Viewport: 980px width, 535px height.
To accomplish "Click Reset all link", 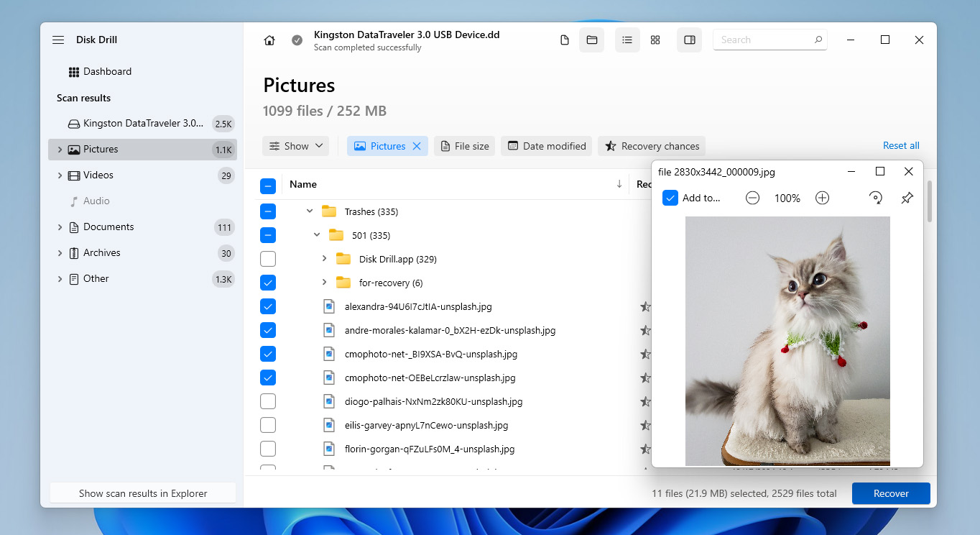I will [901, 146].
